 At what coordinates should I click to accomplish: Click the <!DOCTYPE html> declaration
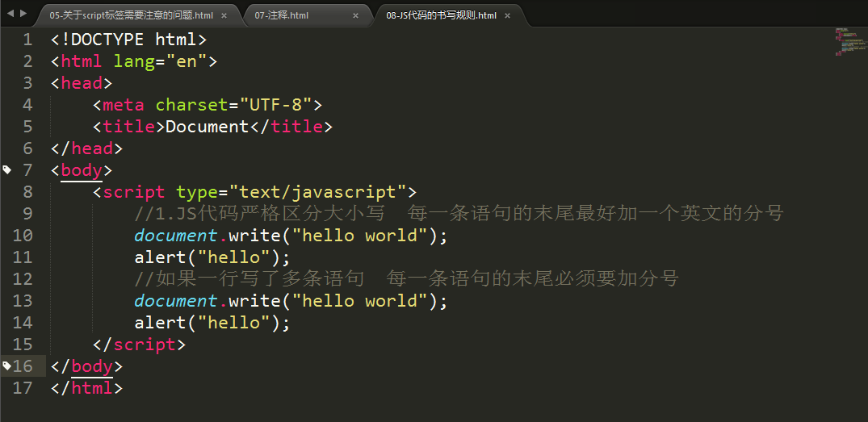128,40
